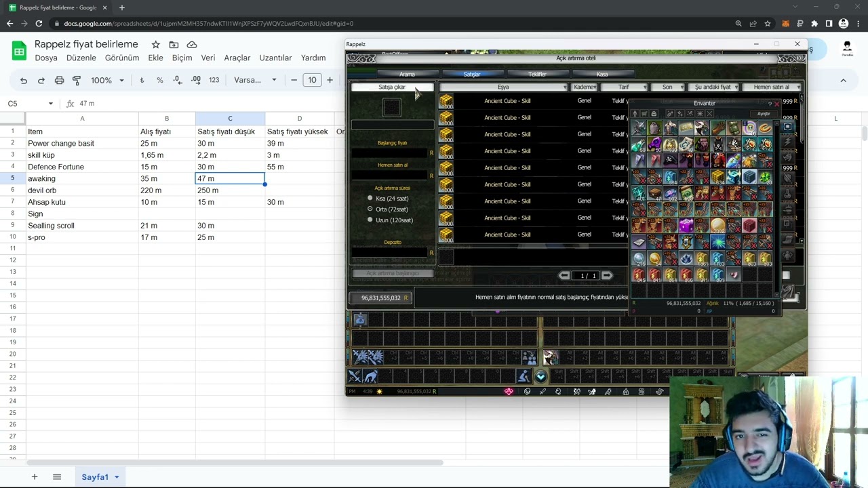Screen dimensions: 868x488
Task: Click the pink gem icon in game bar
Action: coord(509,391)
